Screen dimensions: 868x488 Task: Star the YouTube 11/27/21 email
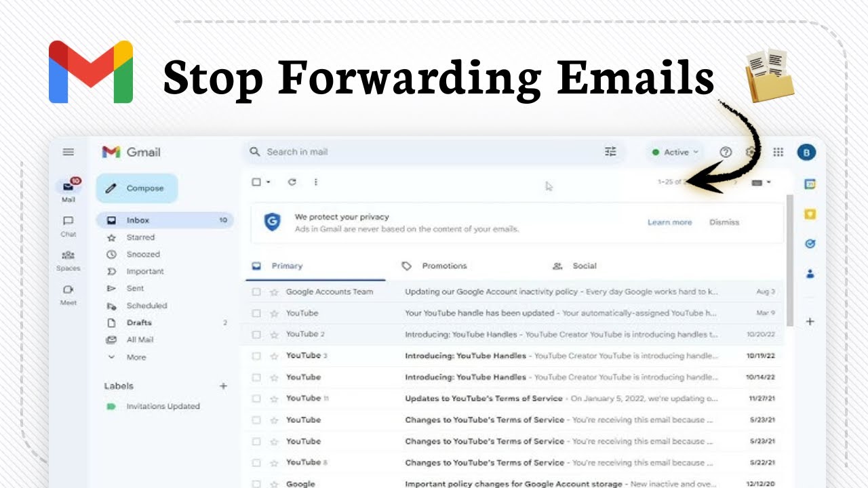pyautogui.click(x=274, y=399)
